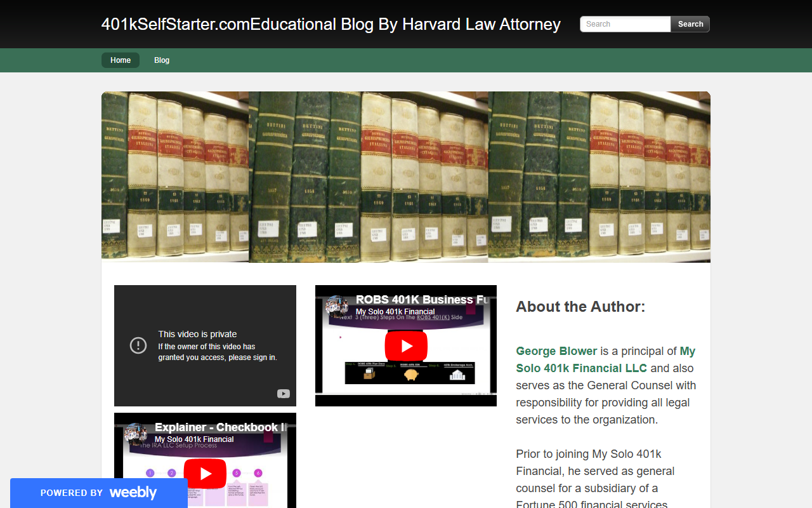This screenshot has height=508, width=812.
Task: Open My Solo 401k Financial channel on Explainer video
Action: pos(194,439)
